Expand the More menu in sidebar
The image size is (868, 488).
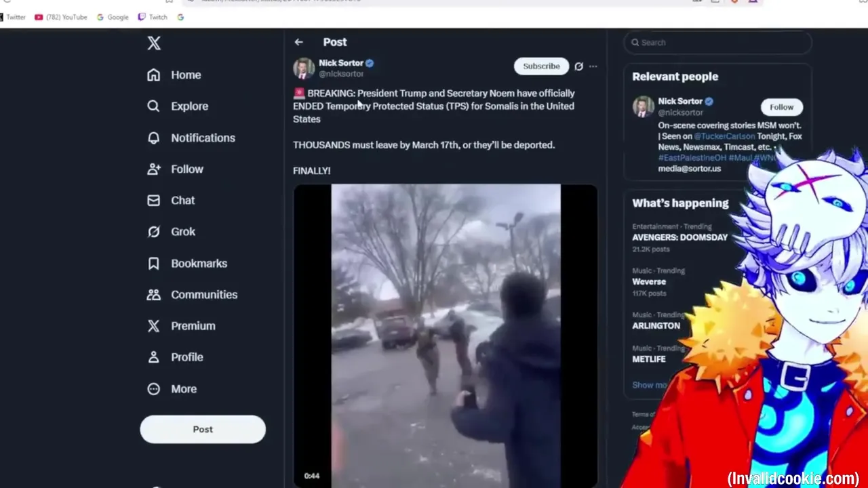click(172, 389)
